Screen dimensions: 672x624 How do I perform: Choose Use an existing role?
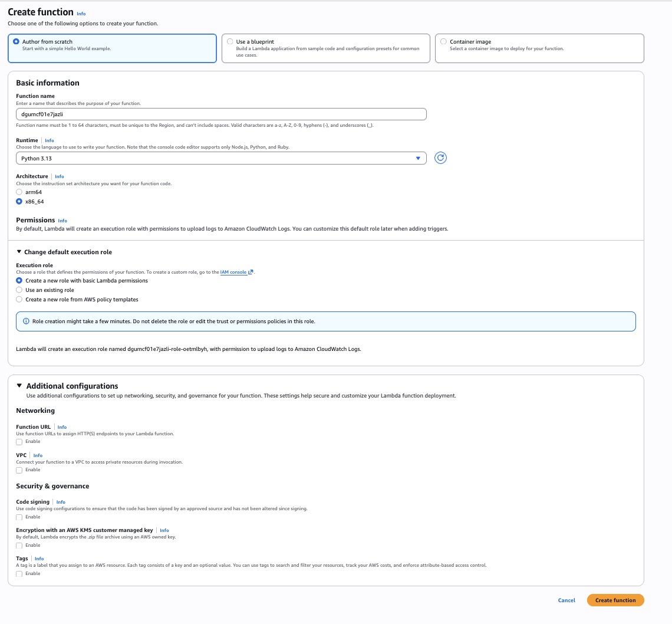click(x=19, y=290)
